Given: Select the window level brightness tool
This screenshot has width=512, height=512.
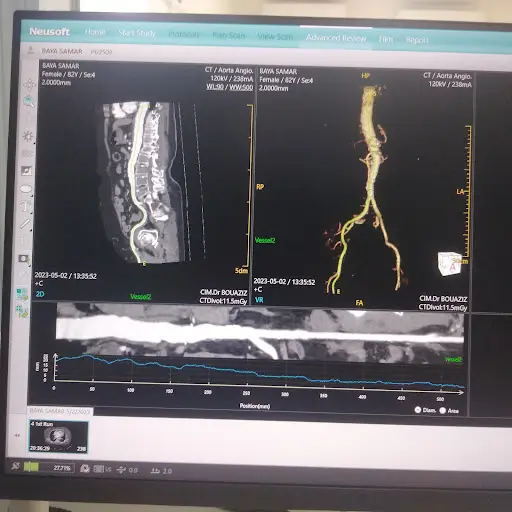Looking at the screenshot, I should tap(28, 136).
